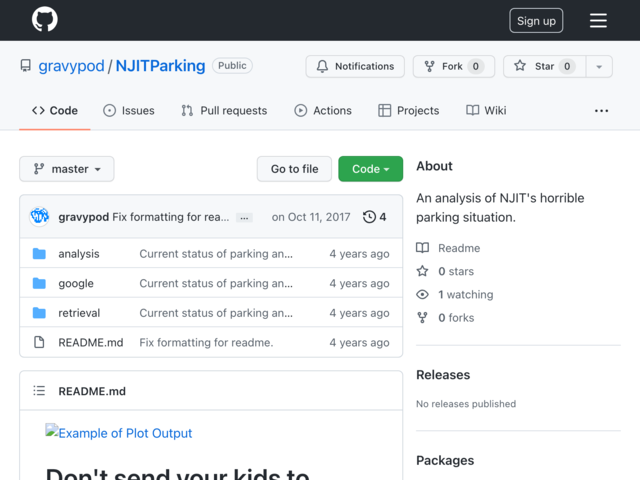Click the broken Example of Plot Output image
The width and height of the screenshot is (640, 480).
point(118,433)
